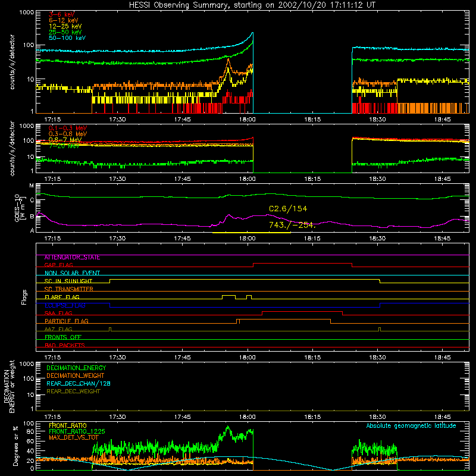This screenshot has width=476, height=476.
Task: Click the REAR_DEC_CHAN/128 legend entry
Action: pos(79,383)
